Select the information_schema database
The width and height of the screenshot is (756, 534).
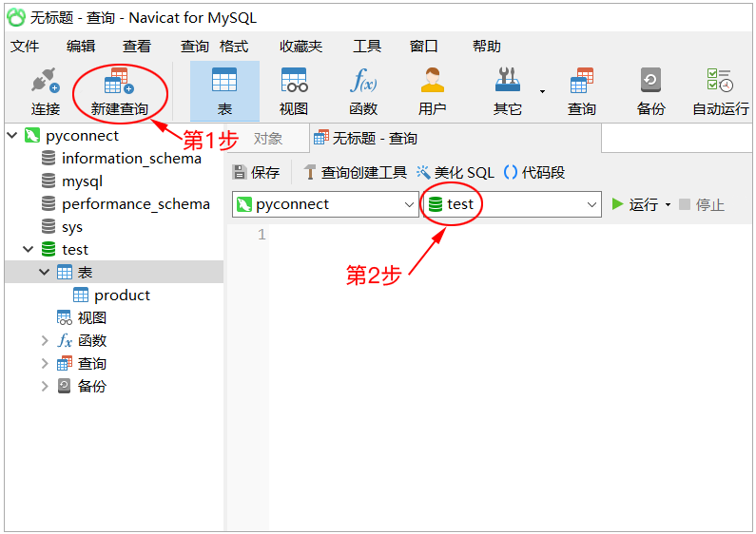(131, 158)
